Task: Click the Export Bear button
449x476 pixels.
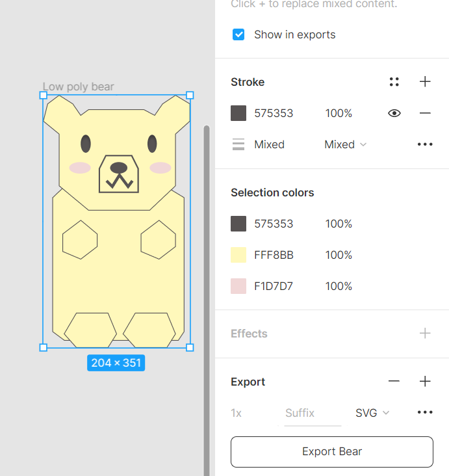Action: (332, 452)
